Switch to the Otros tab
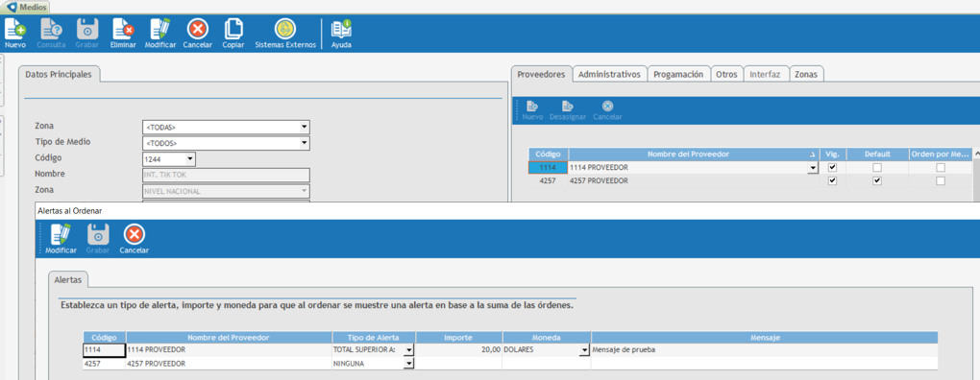This screenshot has height=380, width=980. point(727,74)
